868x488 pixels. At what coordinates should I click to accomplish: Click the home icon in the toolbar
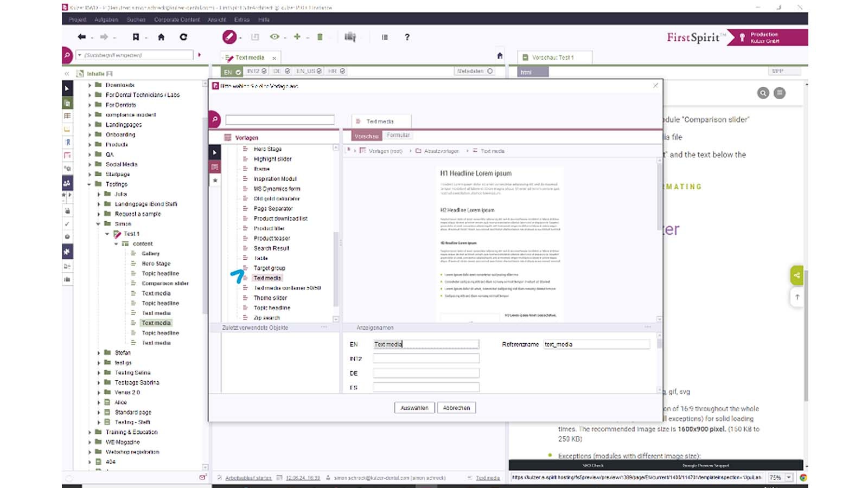click(x=161, y=37)
